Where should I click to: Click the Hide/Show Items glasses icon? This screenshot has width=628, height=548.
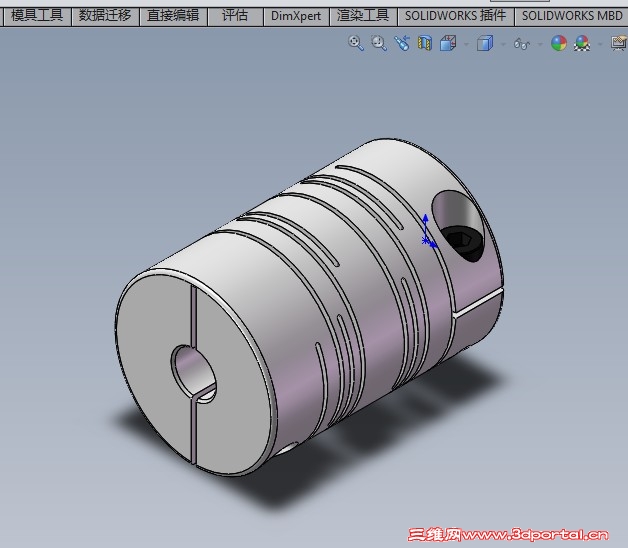click(521, 44)
